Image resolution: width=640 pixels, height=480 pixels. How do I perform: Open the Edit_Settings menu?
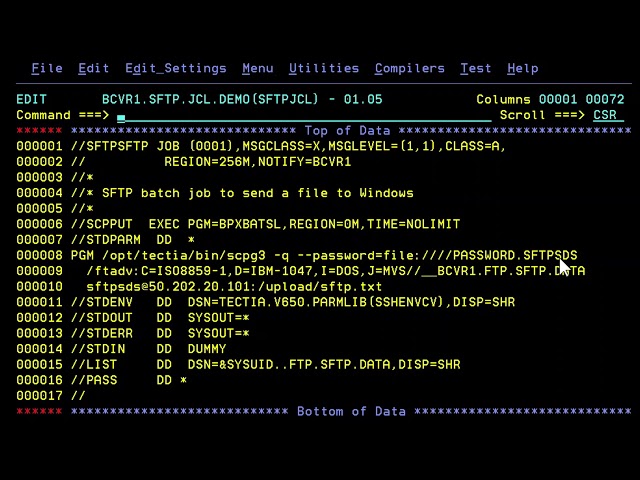pos(176,68)
